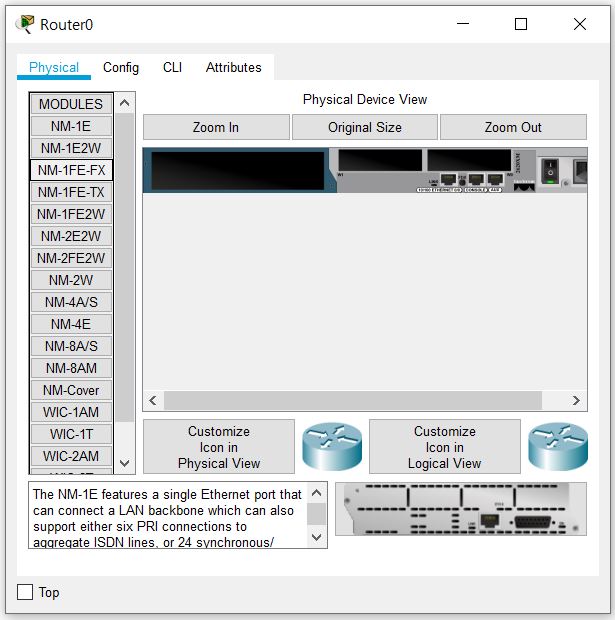Click Customize Icon in Logical View
Screen dimensions: 615x620
coord(445,447)
